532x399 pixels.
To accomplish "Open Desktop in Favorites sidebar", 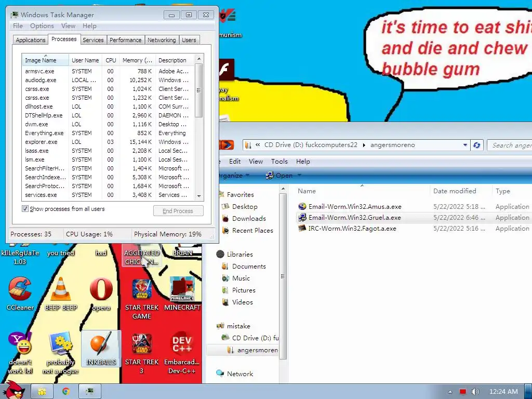I will (x=245, y=207).
